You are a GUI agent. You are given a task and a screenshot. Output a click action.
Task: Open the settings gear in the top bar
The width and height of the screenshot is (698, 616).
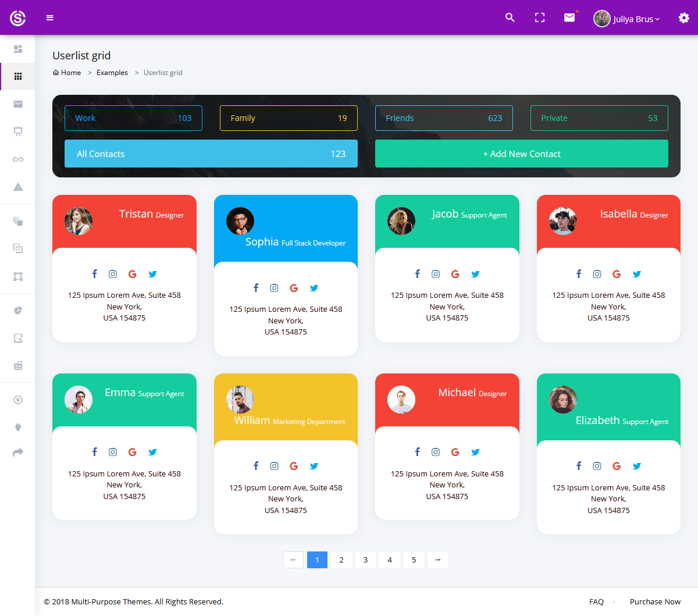683,17
